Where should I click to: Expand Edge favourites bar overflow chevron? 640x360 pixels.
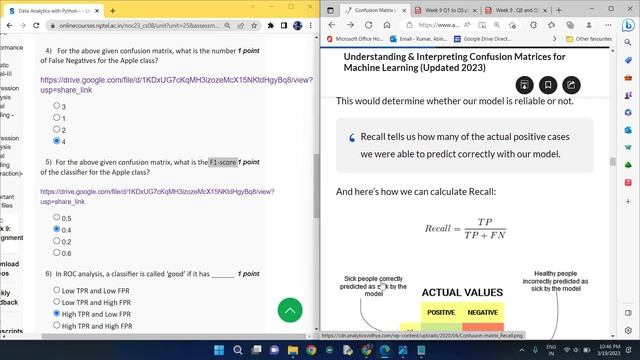(554, 39)
